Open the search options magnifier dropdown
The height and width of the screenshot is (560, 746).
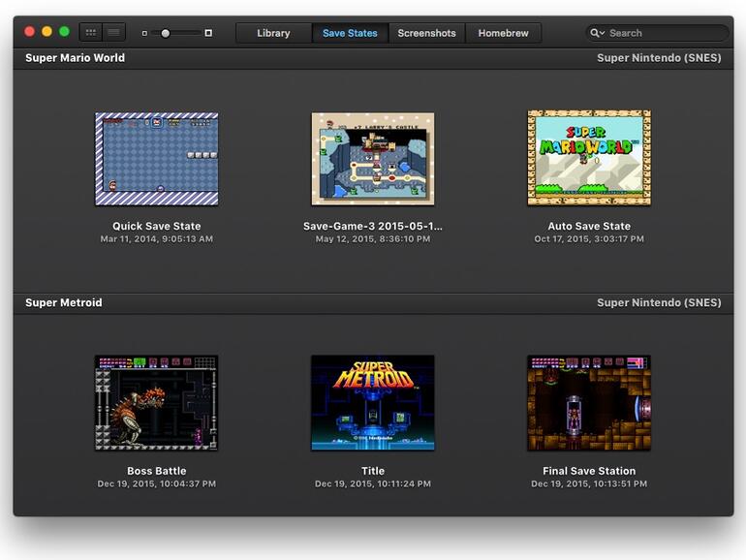click(597, 33)
